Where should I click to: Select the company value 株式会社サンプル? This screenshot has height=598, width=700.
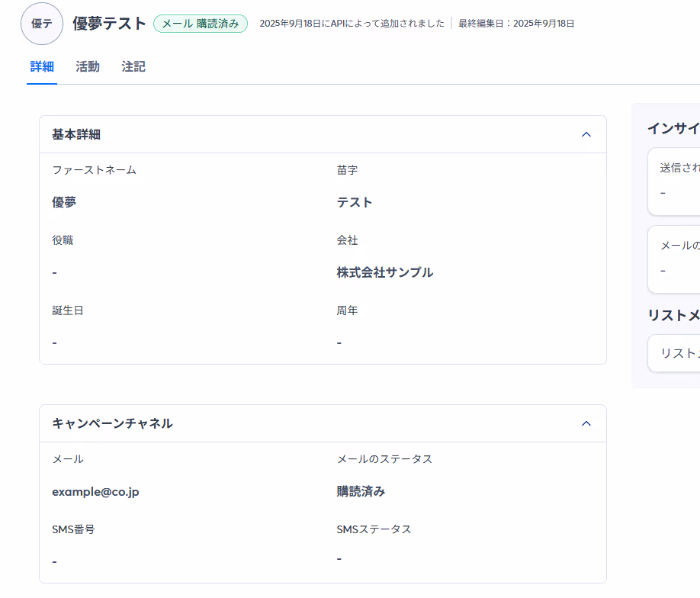pos(385,272)
